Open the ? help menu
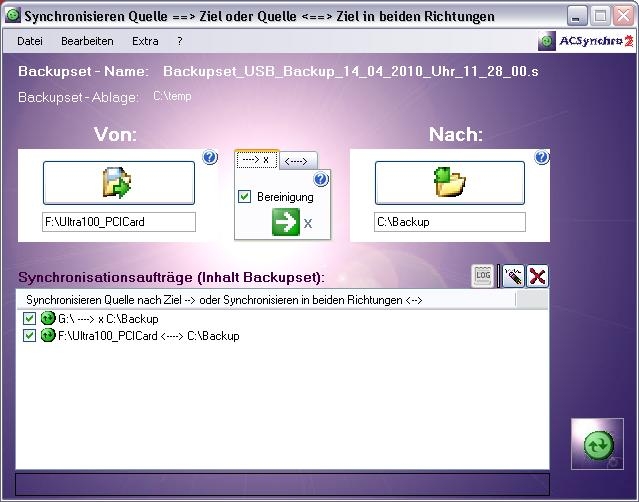The width and height of the screenshot is (639, 502). [180, 41]
